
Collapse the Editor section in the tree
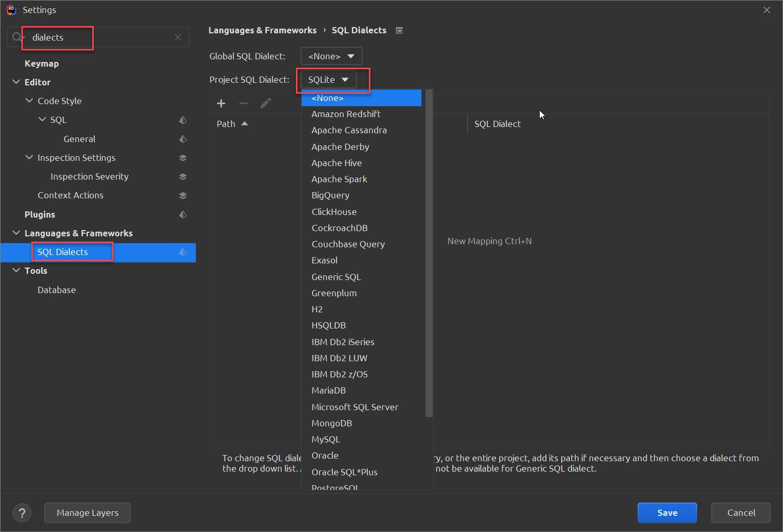tap(16, 82)
